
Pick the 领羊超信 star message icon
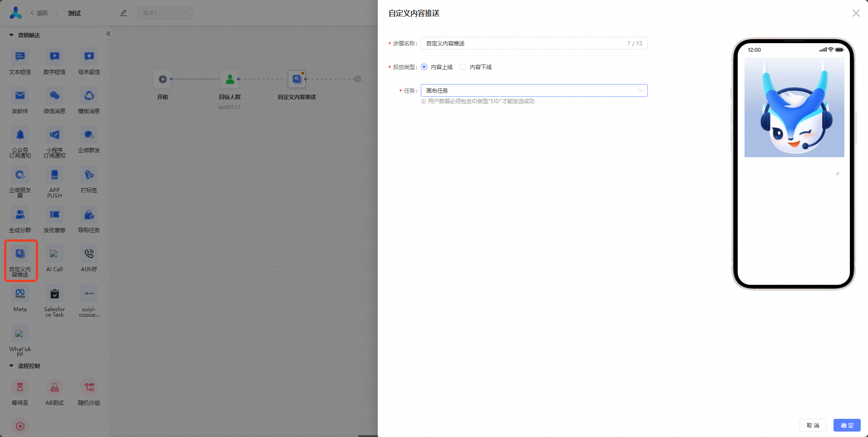click(x=89, y=56)
